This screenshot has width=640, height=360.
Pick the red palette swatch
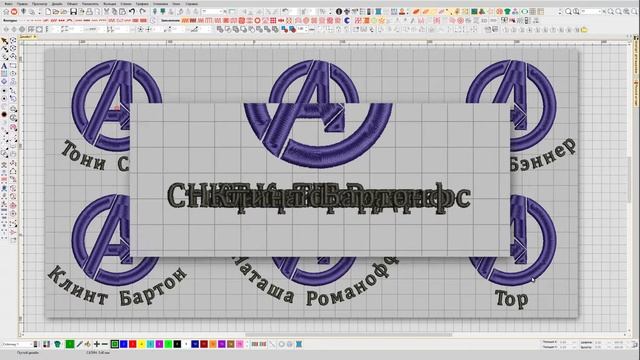(132, 344)
